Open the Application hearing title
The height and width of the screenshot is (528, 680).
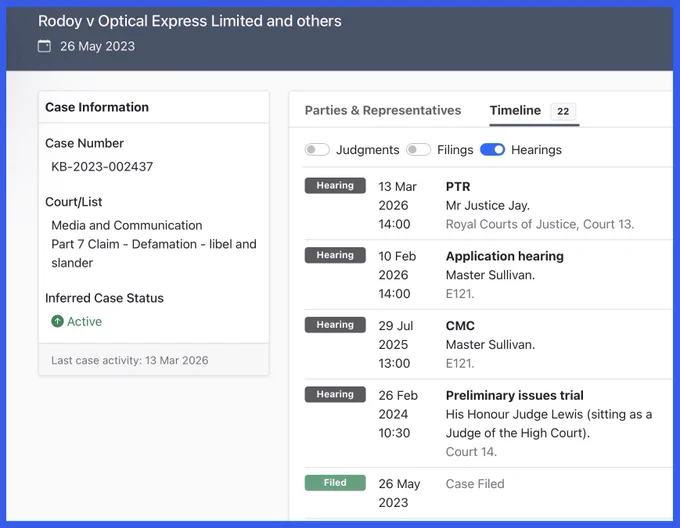505,256
